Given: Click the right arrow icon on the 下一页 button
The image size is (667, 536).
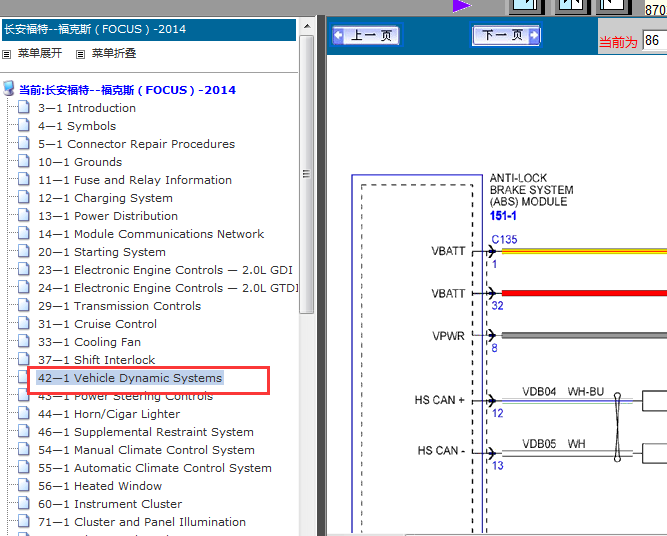Looking at the screenshot, I should [534, 35].
